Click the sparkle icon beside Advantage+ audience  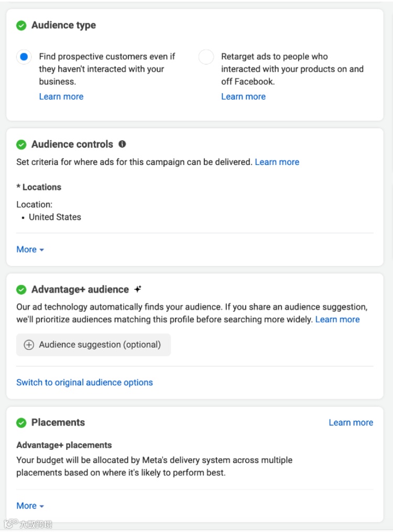click(x=138, y=289)
